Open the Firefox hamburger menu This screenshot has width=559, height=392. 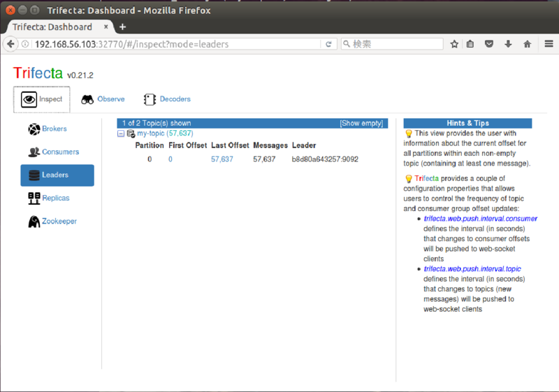[549, 44]
